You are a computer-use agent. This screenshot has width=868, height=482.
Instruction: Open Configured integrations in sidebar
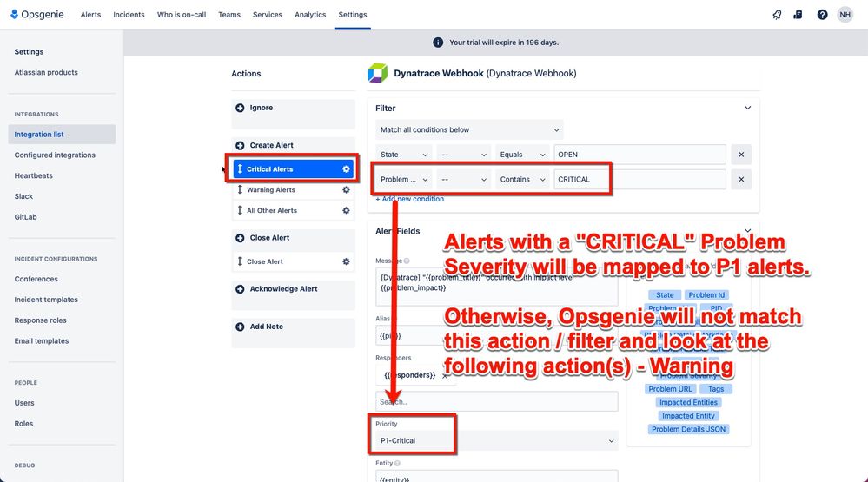point(55,155)
